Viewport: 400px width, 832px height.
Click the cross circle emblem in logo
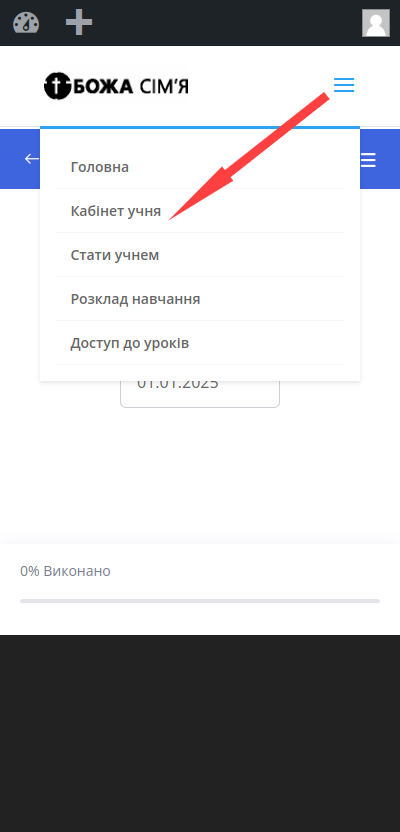coord(57,86)
